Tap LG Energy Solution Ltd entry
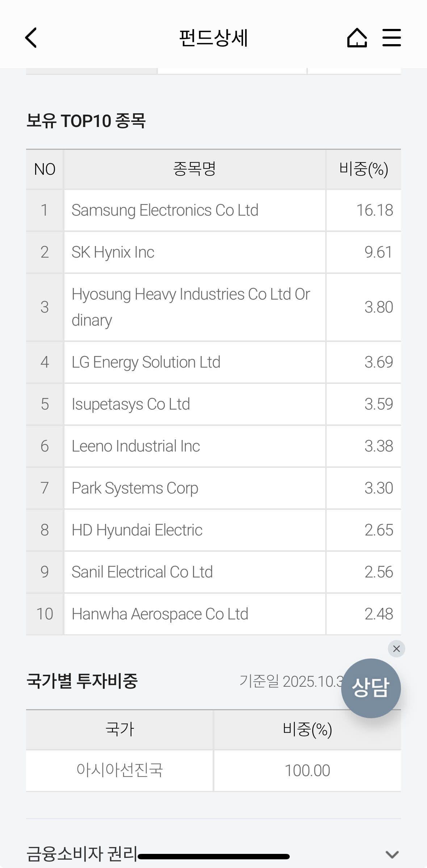 [x=146, y=362]
